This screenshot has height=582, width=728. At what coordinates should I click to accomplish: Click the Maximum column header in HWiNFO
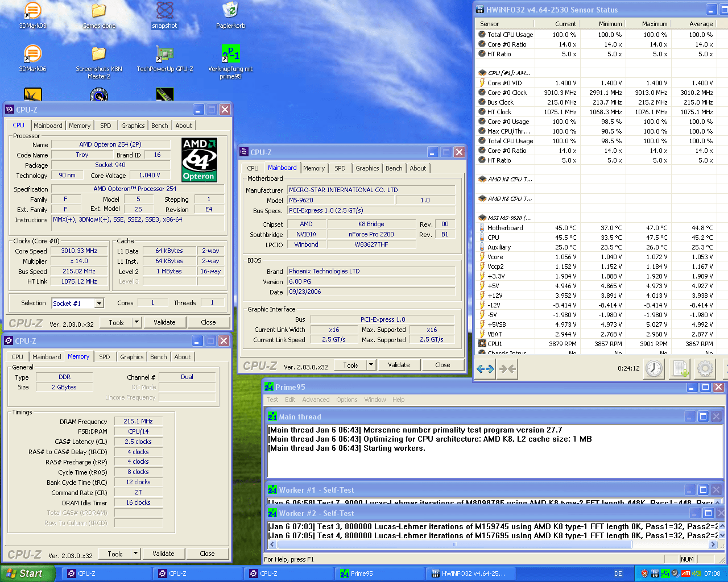(647, 24)
